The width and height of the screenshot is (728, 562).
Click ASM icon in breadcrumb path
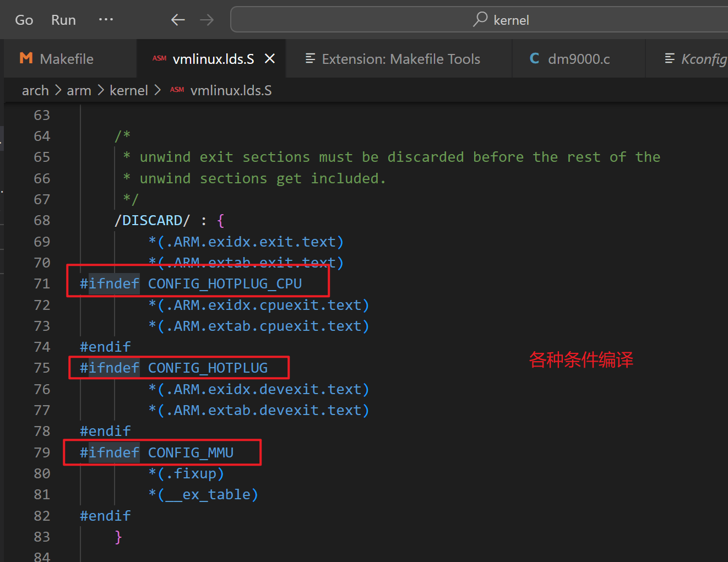tap(177, 90)
